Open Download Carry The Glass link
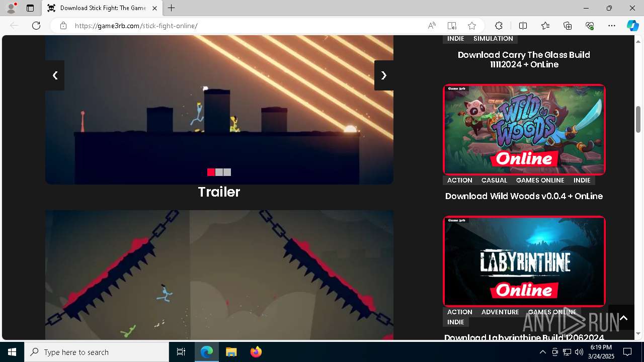644x362 pixels. [x=524, y=59]
